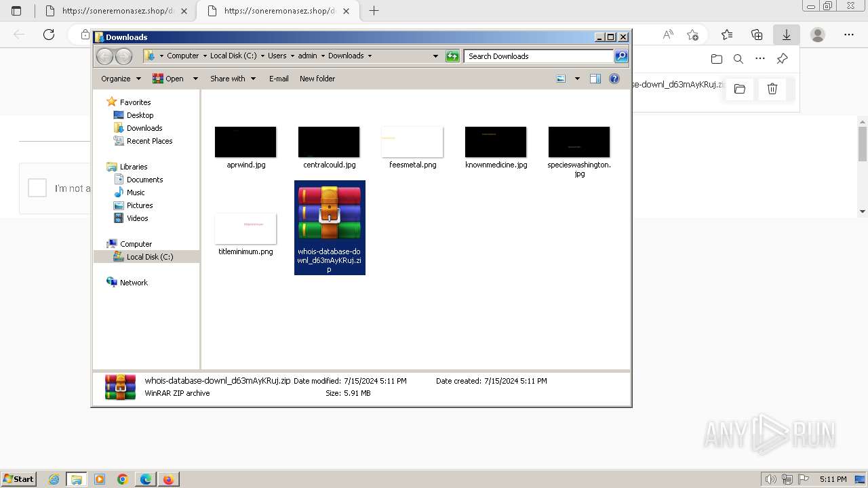Open more options in Edge downloads panel
This screenshot has height=488, width=868.
(760, 59)
